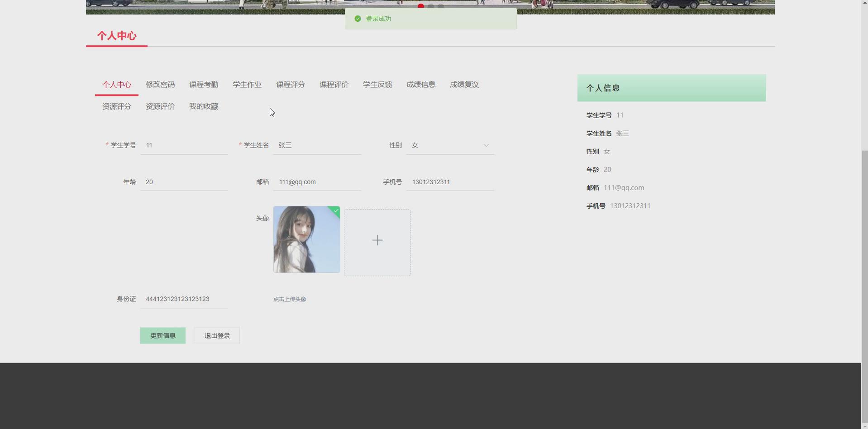
Task: Select the red carousel indicator dot
Action: pos(420,6)
